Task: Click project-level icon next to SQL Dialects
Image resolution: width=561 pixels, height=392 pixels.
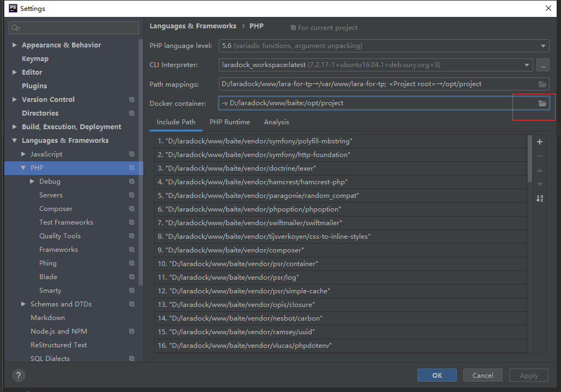Action: click(x=132, y=358)
